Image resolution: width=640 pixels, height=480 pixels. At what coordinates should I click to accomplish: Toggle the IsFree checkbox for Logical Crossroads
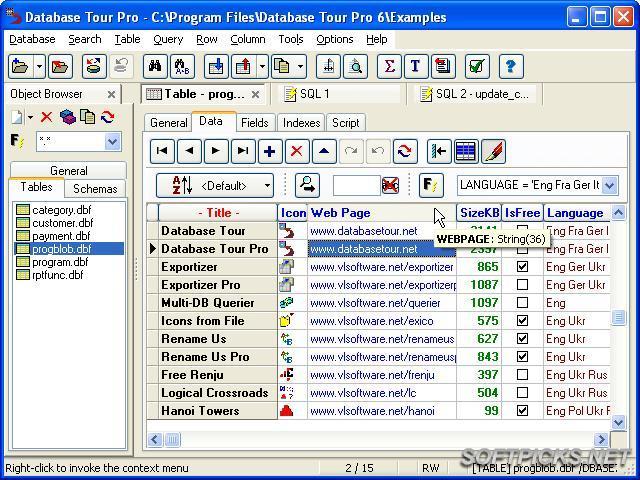[522, 393]
